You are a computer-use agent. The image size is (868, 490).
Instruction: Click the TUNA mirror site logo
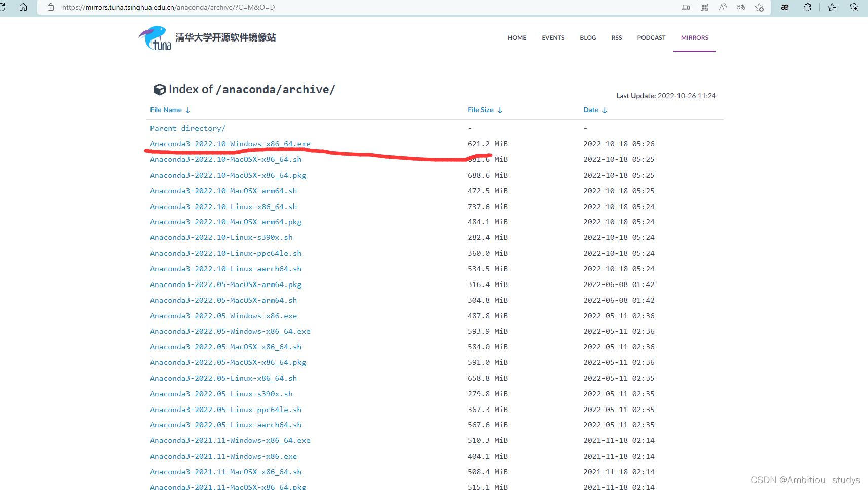tap(155, 38)
